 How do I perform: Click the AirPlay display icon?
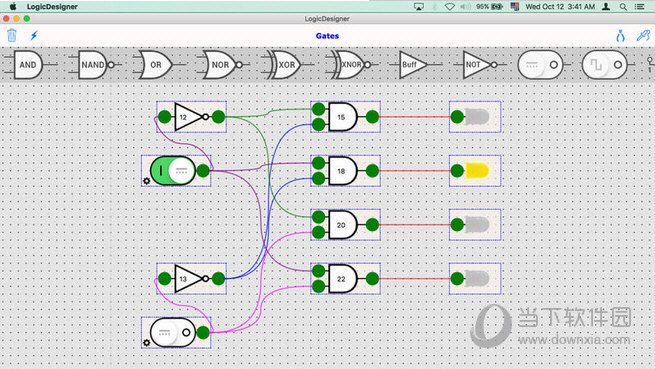[419, 7]
